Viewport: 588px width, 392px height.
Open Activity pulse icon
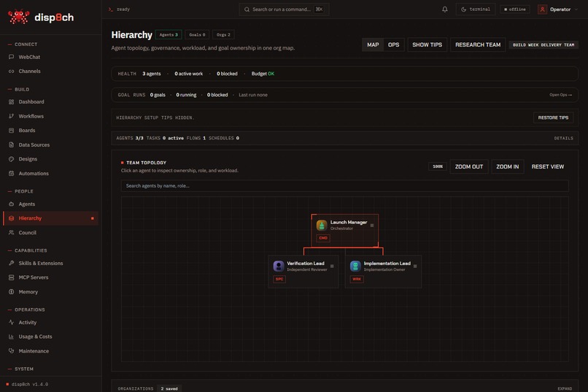pyautogui.click(x=11, y=322)
